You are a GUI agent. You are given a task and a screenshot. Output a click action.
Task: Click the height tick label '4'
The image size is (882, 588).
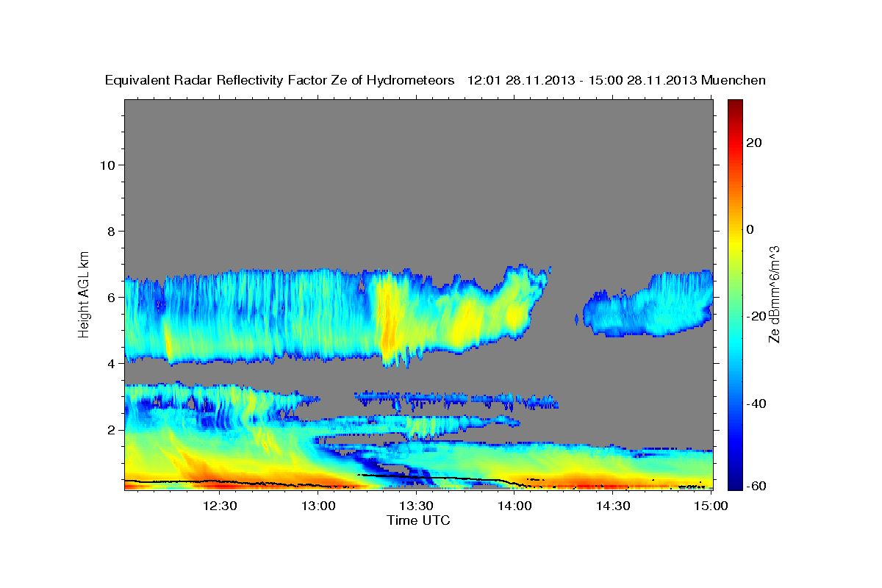(110, 363)
